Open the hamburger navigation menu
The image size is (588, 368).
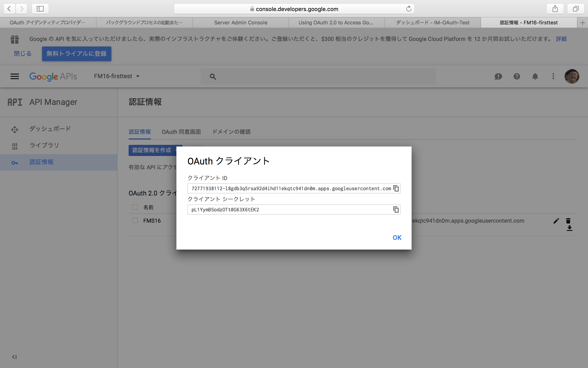click(14, 76)
